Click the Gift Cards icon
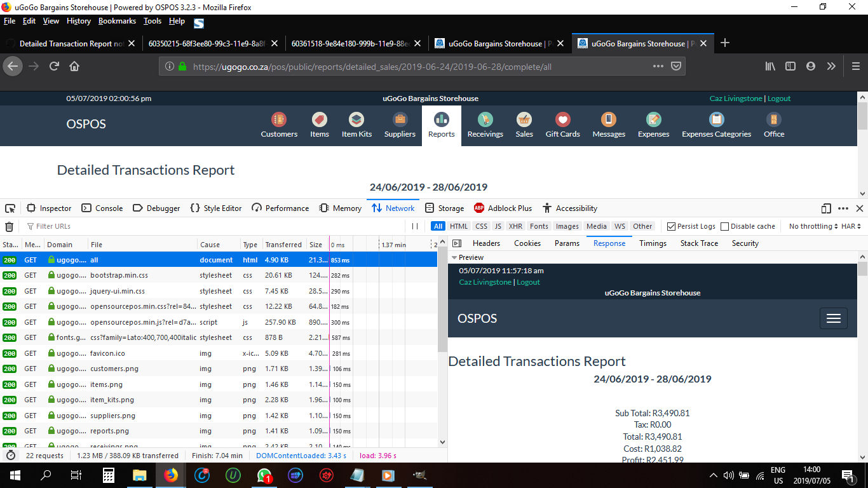 (x=562, y=125)
